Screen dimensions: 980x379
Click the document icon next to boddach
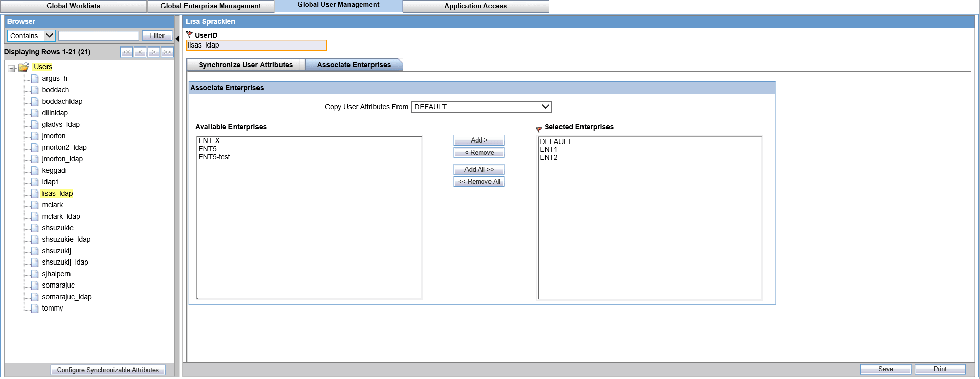35,90
